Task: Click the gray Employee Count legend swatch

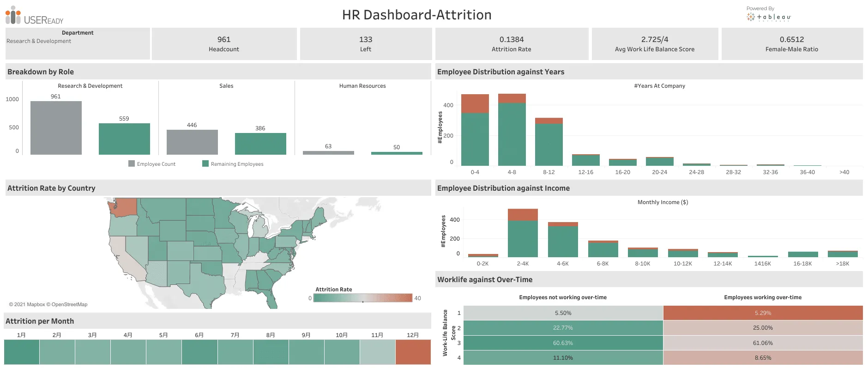Action: [x=132, y=163]
